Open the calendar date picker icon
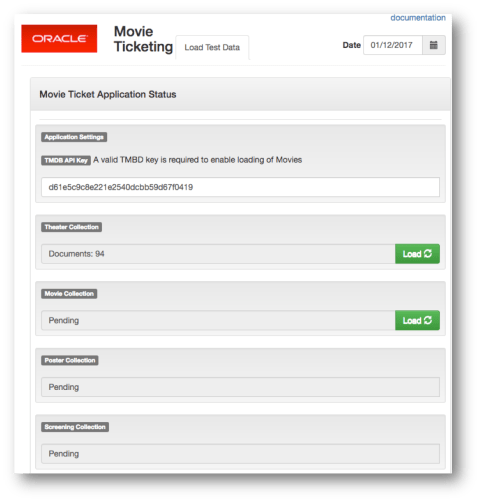480x502 pixels. tap(434, 45)
